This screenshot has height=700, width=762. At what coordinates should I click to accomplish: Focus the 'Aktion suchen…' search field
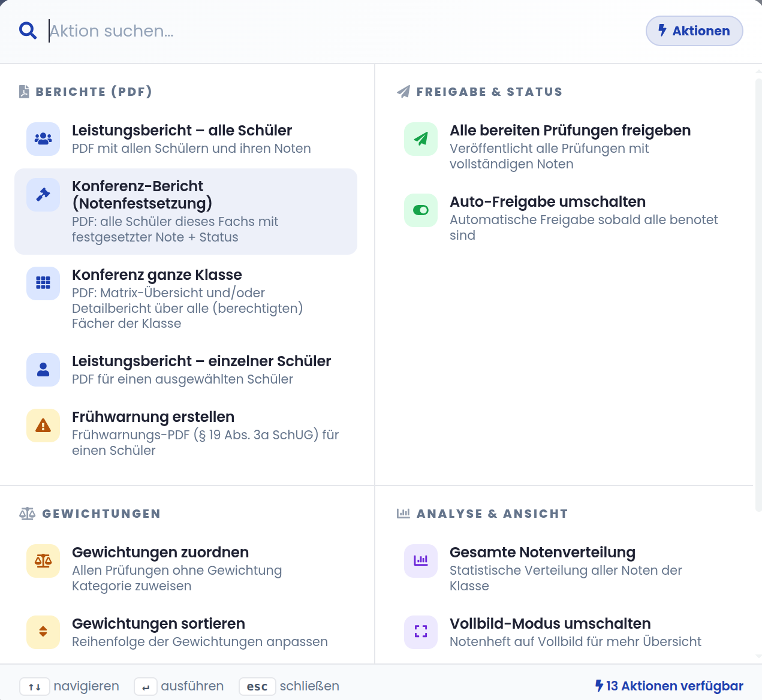342,31
